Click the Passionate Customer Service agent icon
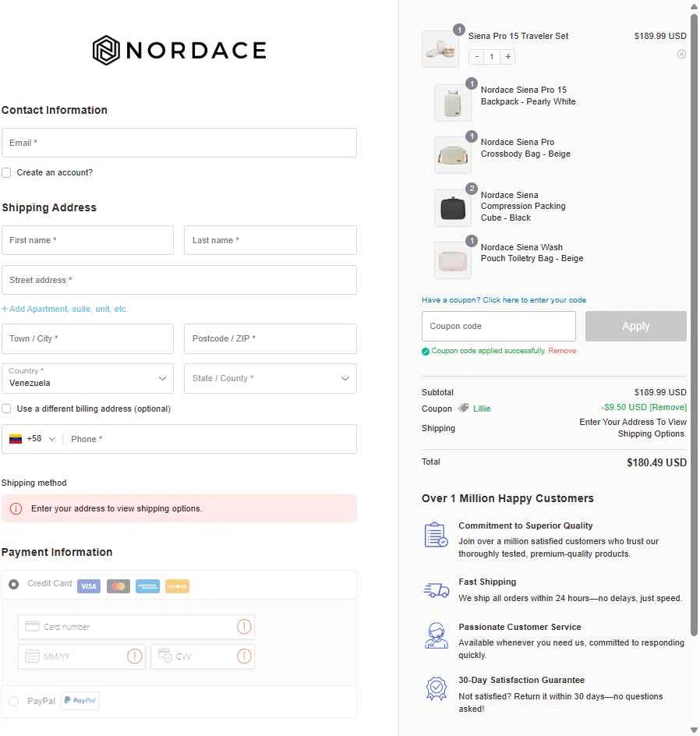This screenshot has height=736, width=700. pos(437,635)
